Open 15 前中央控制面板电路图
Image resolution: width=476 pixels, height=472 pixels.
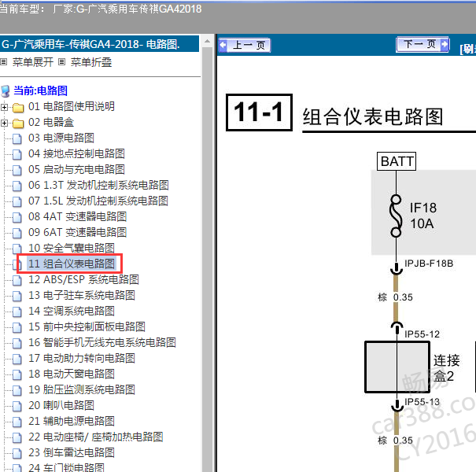(87, 327)
